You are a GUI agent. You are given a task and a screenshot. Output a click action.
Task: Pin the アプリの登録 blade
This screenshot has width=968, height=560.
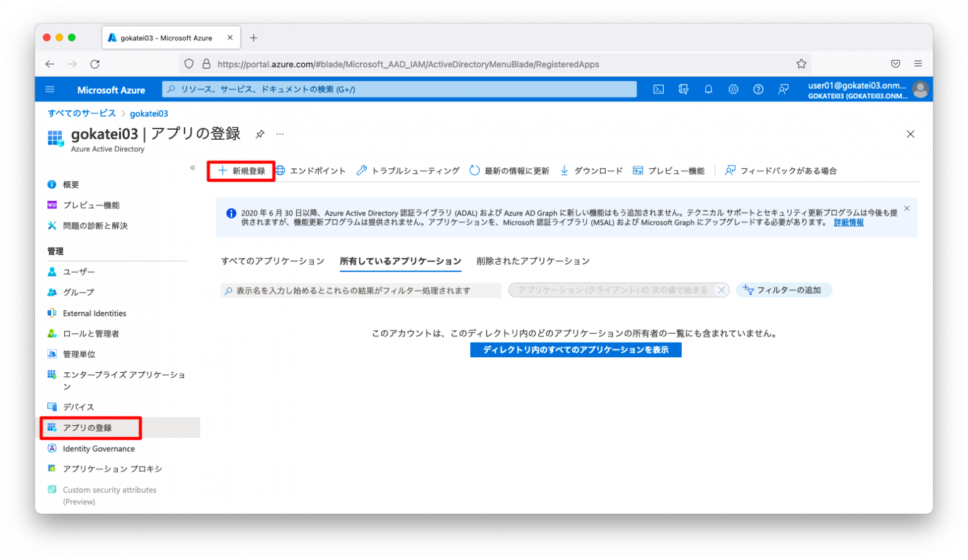pyautogui.click(x=260, y=134)
